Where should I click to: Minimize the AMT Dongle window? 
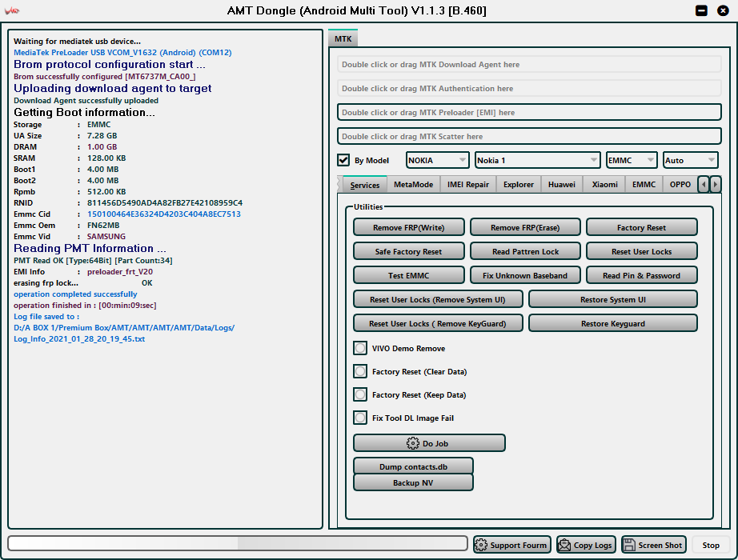[701, 10]
